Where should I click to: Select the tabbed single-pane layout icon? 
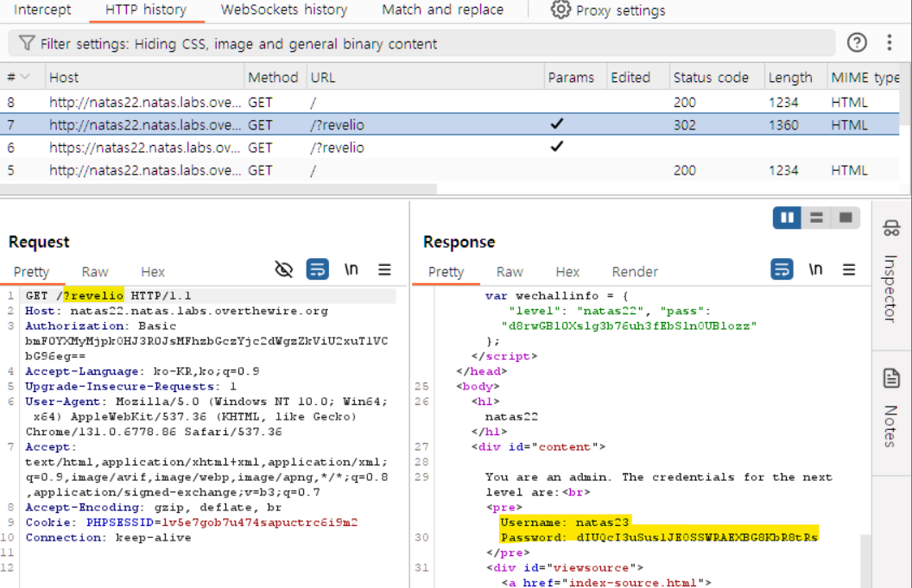[x=845, y=218]
